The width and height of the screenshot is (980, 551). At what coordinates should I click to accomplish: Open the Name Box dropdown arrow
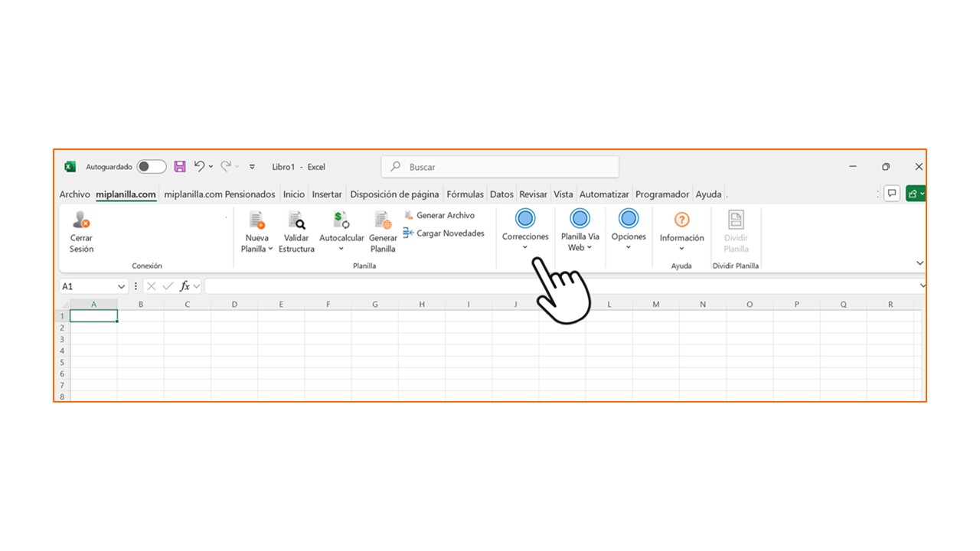[x=121, y=286]
